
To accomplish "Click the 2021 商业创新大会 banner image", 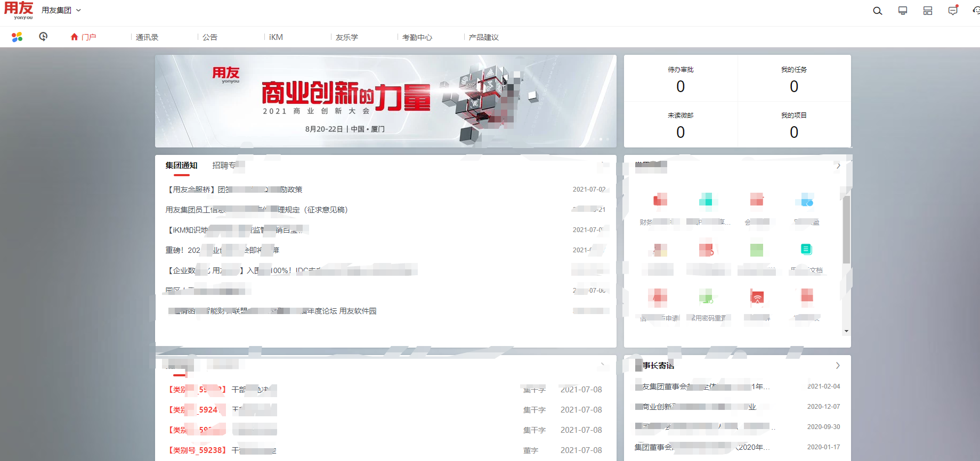I will pyautogui.click(x=385, y=101).
